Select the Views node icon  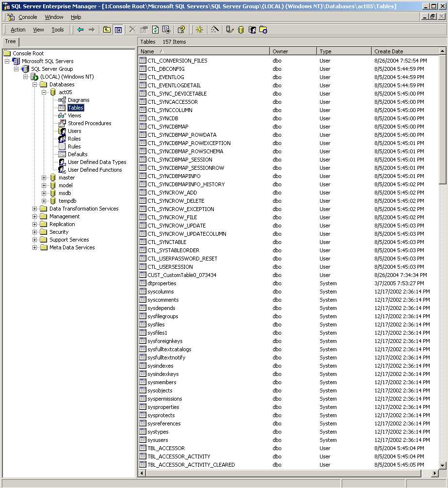(x=62, y=115)
